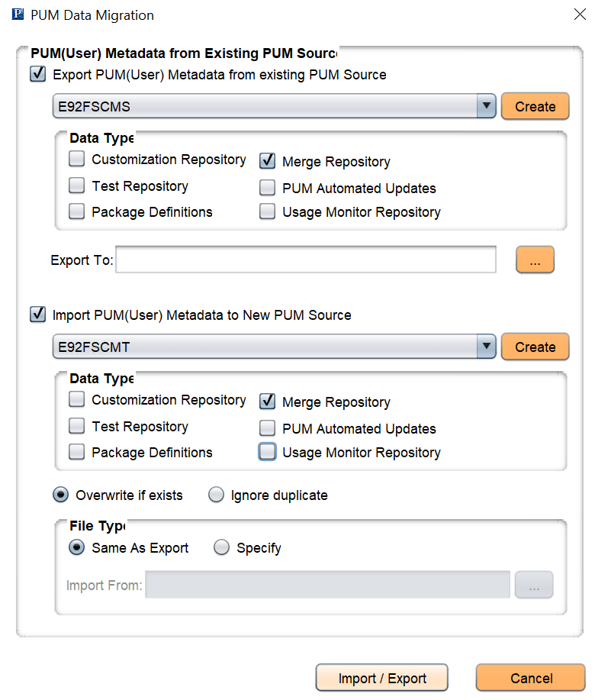The width and height of the screenshot is (595, 700).
Task: Select the Specify file type option
Action: 221,547
